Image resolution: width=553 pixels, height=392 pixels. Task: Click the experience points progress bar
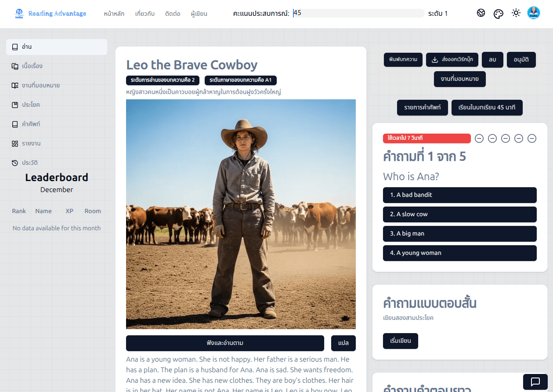[358, 13]
